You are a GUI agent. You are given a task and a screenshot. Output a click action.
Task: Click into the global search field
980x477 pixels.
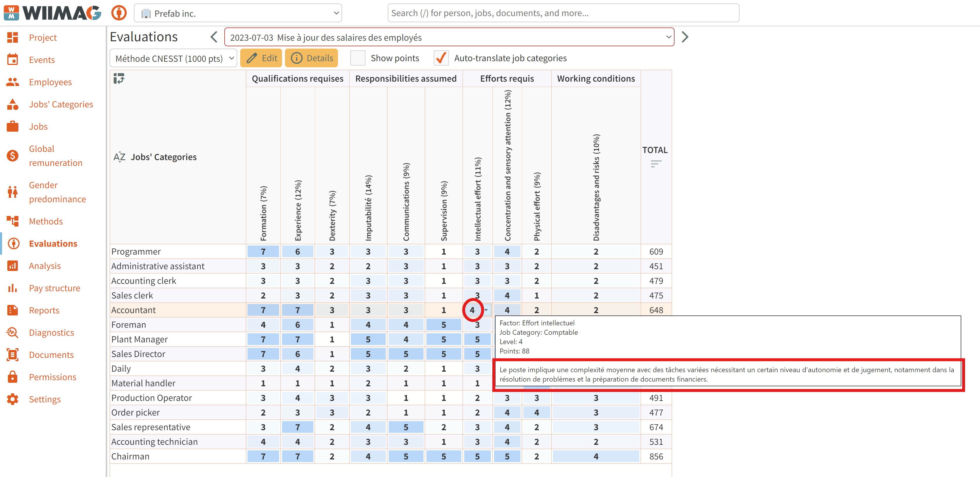(x=563, y=13)
